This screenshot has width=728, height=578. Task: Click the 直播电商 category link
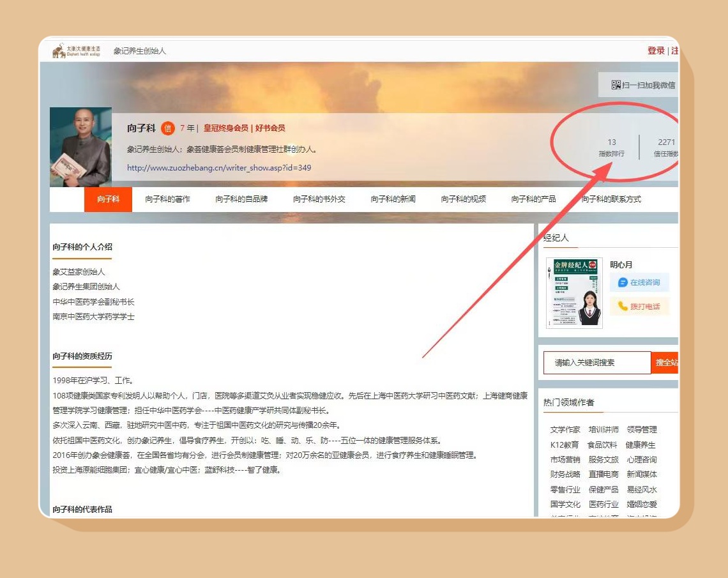[x=603, y=475]
